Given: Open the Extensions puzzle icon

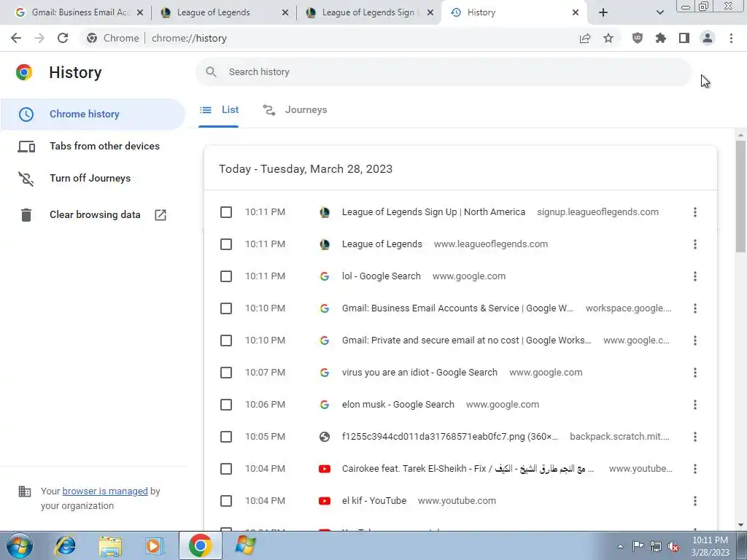Looking at the screenshot, I should pyautogui.click(x=661, y=38).
